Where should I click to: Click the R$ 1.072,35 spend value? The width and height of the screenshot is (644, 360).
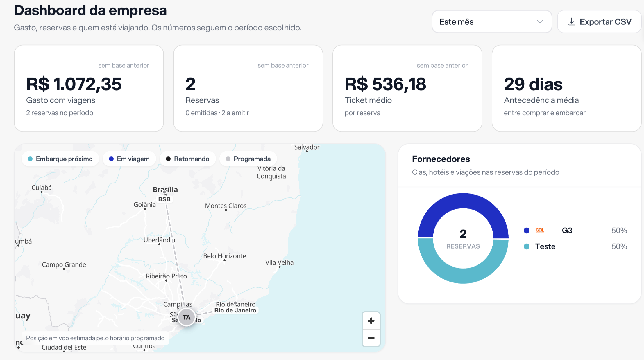coord(74,84)
